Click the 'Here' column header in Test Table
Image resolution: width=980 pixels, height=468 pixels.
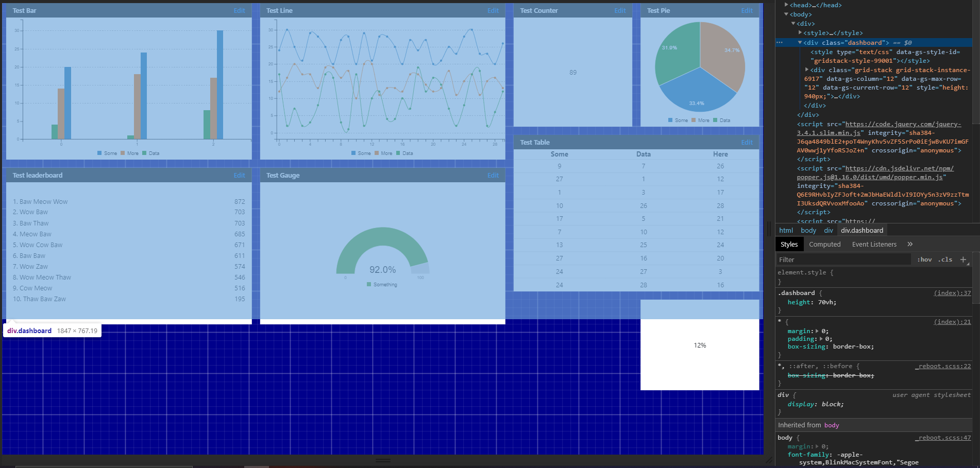tap(720, 154)
